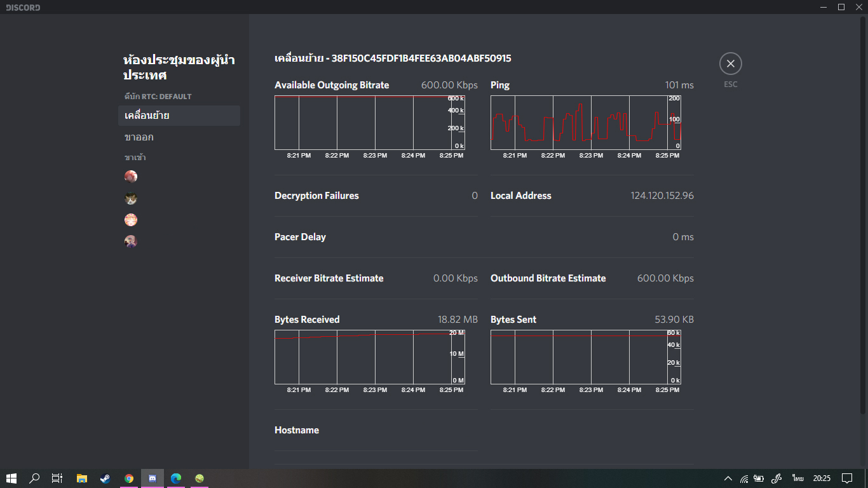Switch to Google Chrome on the taskbar
Screen dimensions: 868x488
pos(129,478)
